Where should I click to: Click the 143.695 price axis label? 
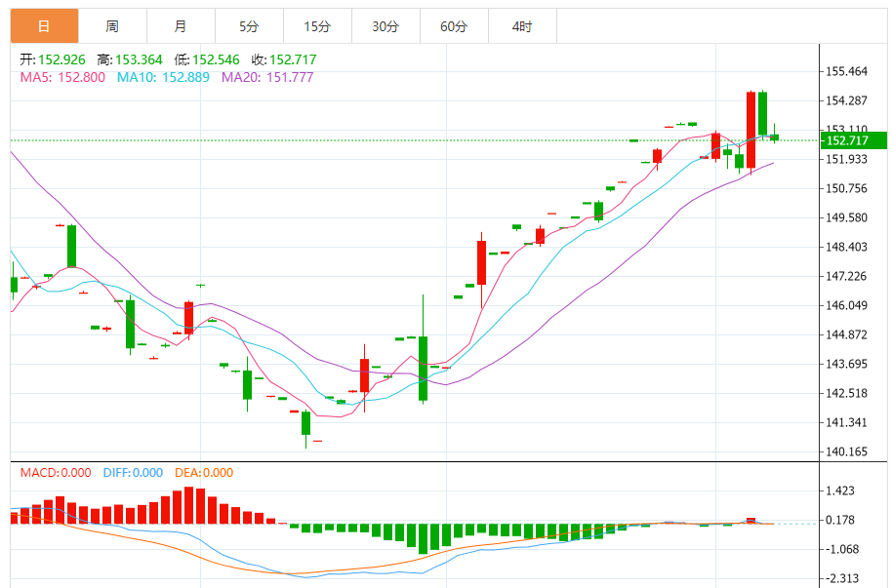pyautogui.click(x=846, y=364)
